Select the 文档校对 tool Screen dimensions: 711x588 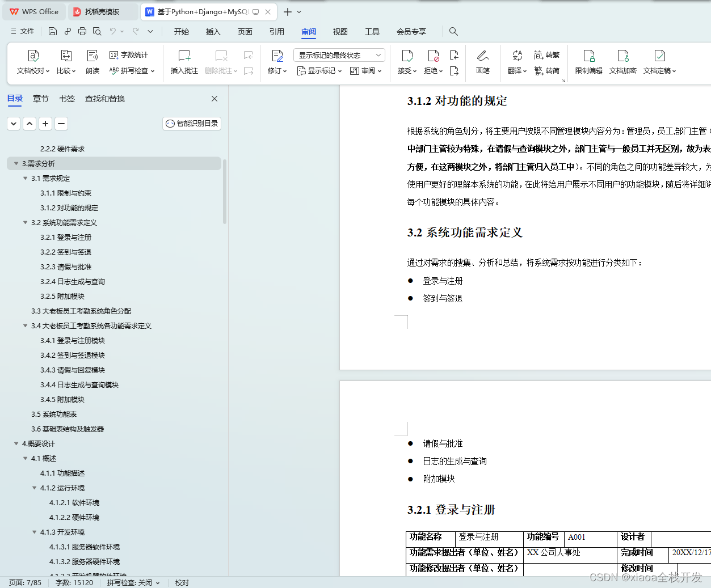(33, 62)
